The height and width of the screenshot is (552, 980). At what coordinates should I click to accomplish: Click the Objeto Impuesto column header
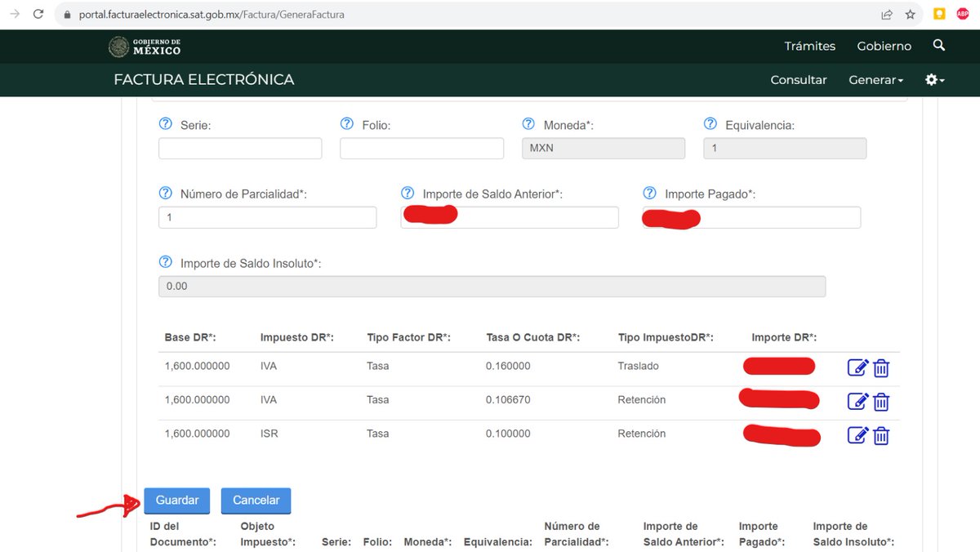pyautogui.click(x=268, y=534)
